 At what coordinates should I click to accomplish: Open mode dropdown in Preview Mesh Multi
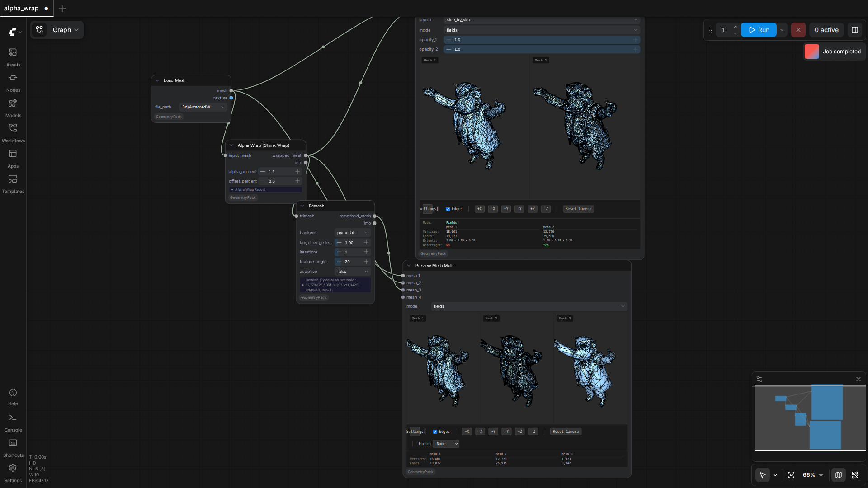529,306
